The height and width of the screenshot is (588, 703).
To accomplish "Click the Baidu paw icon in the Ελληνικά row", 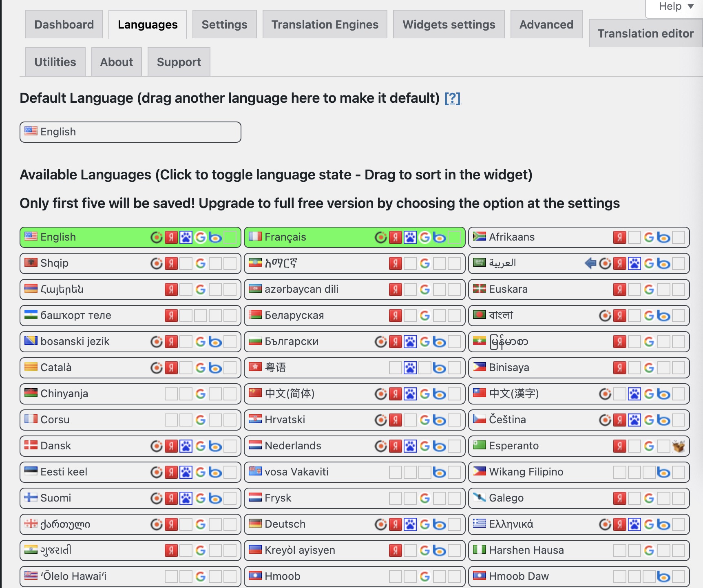I will (634, 524).
